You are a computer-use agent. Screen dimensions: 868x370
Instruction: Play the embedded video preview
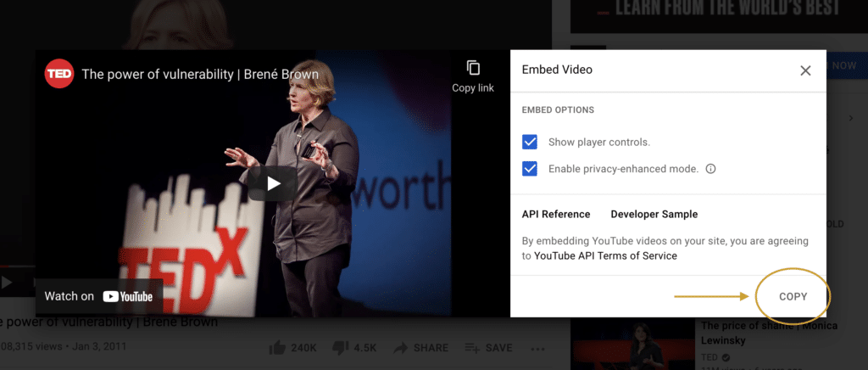[272, 183]
